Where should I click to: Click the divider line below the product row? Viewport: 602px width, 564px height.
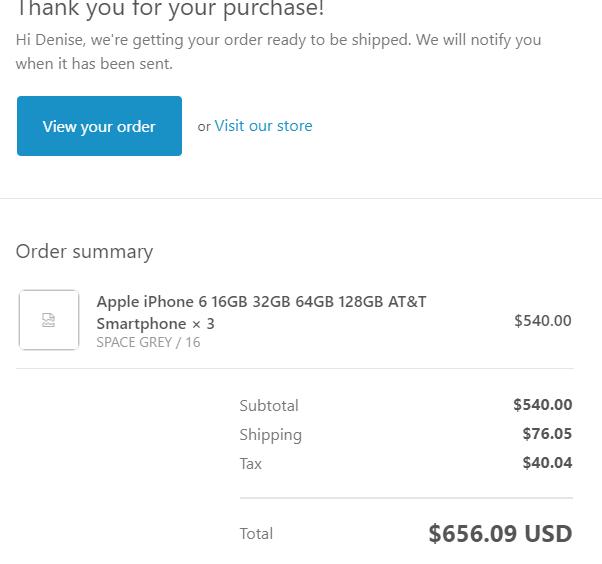pos(294,368)
